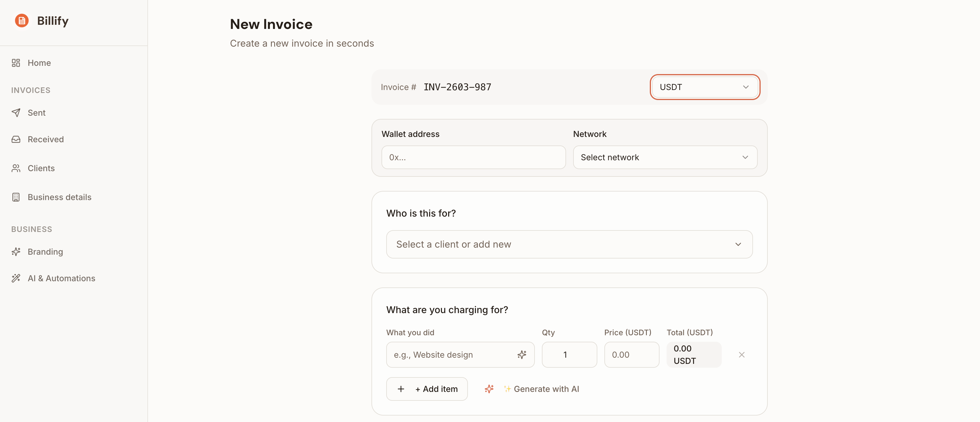Image resolution: width=980 pixels, height=422 pixels.
Task: Click the Qty field showing 1
Action: pyautogui.click(x=569, y=355)
